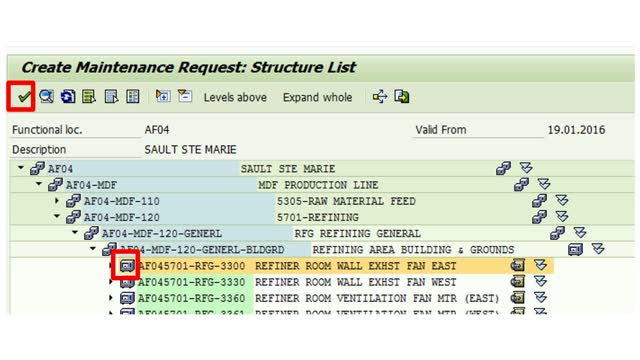Click the Expand whole button
Image resolution: width=640 pixels, height=360 pixels.
[x=317, y=98]
